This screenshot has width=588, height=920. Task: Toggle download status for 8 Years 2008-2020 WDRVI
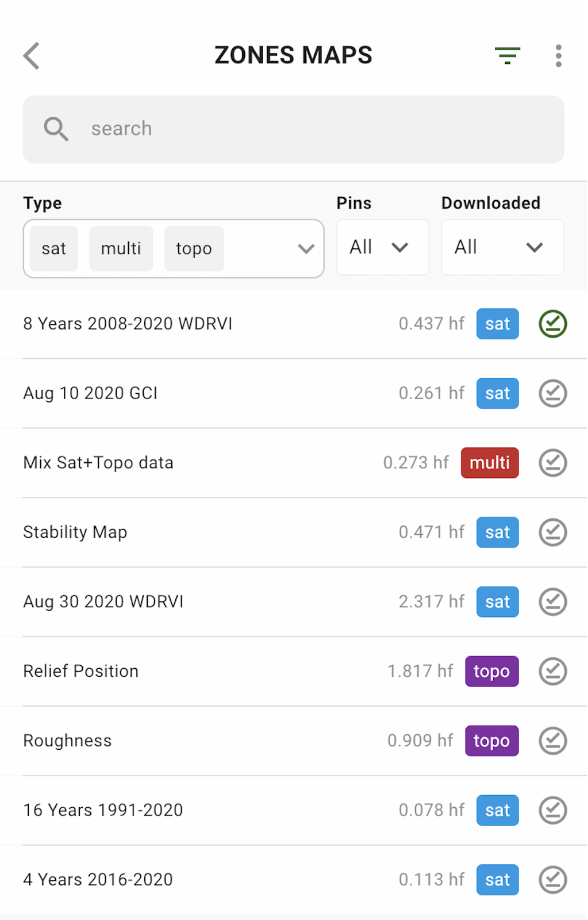click(x=552, y=324)
